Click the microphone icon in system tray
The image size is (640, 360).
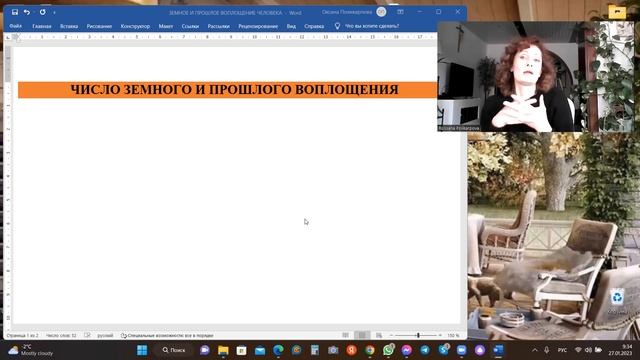[x=547, y=350]
